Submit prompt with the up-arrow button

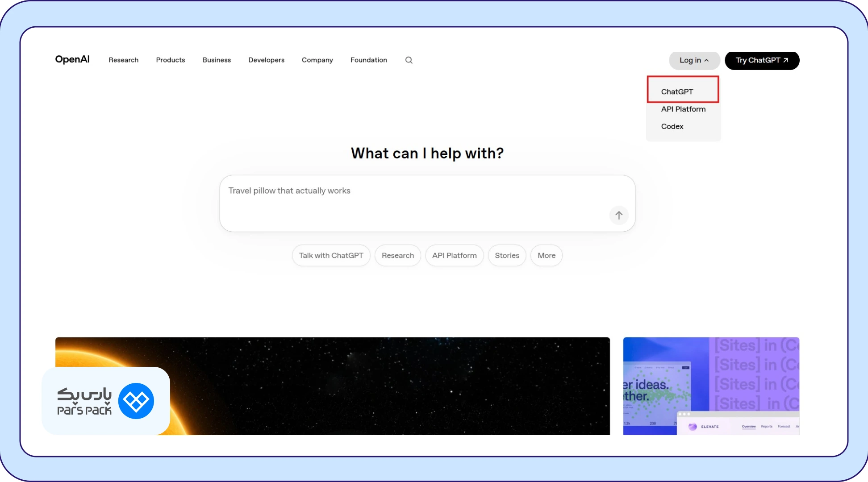(619, 216)
